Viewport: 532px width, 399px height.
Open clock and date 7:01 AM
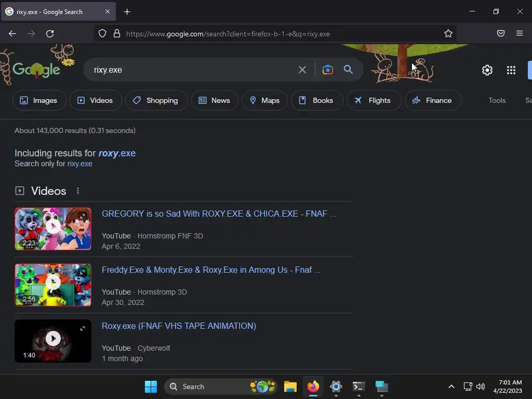pyautogui.click(x=507, y=387)
